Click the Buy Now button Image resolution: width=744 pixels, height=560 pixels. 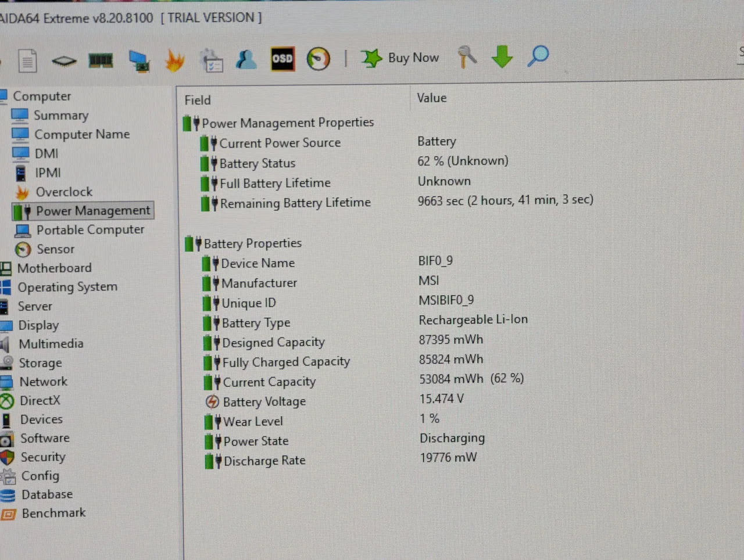point(400,58)
